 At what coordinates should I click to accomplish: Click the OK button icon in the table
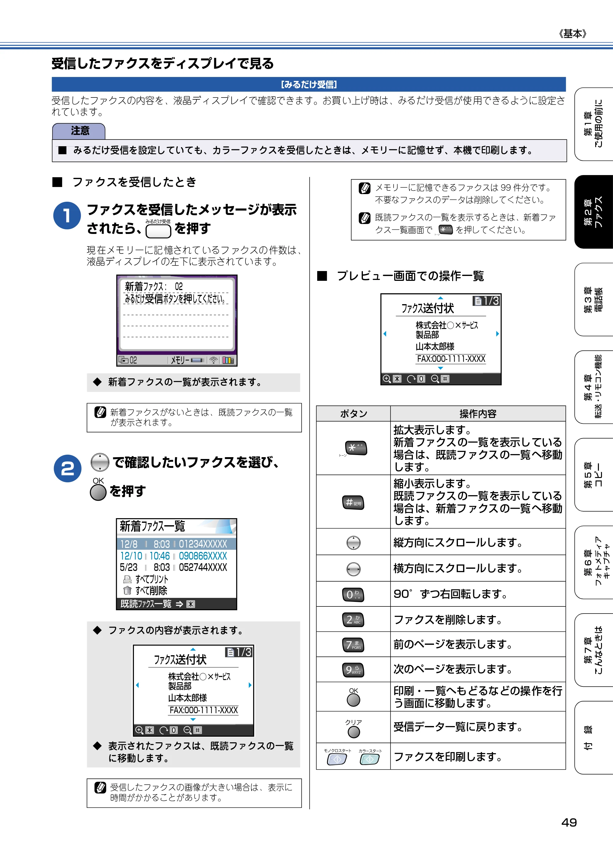click(353, 700)
